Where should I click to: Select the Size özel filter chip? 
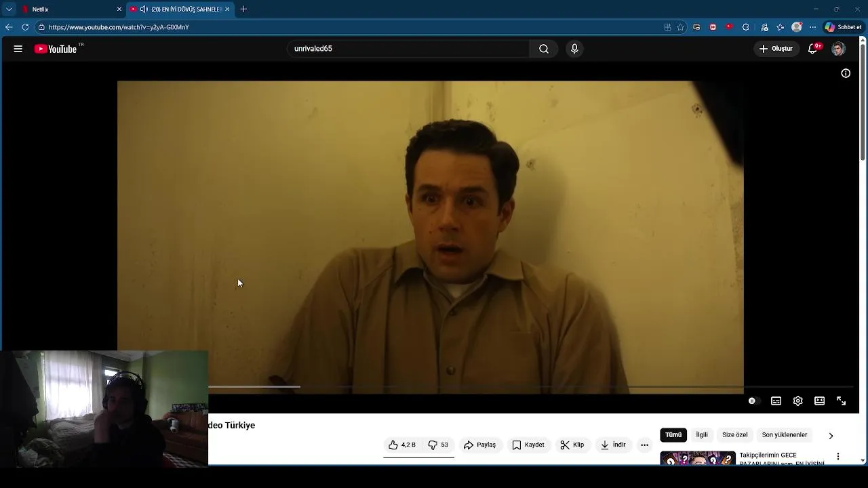tap(734, 435)
